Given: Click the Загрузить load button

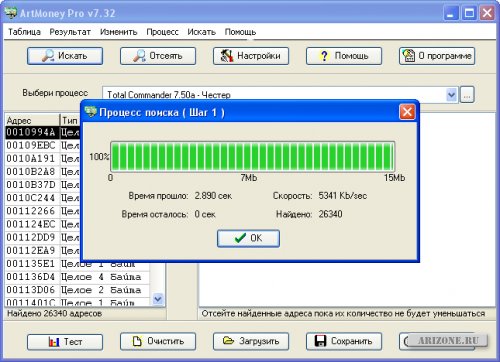Looking at the screenshot, I should pos(251,342).
